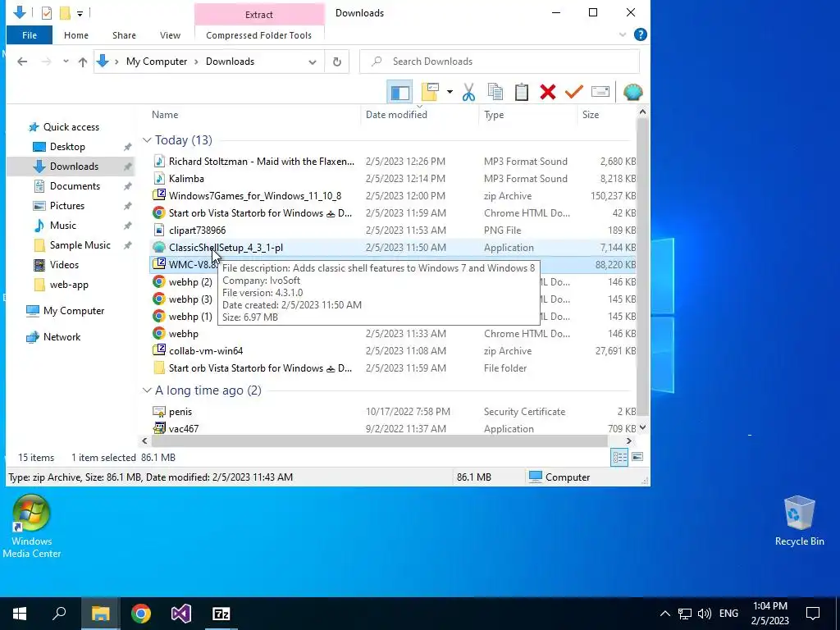This screenshot has width=840, height=630.
Task: Select Windows7Games_for_Windows_11_10_8 zip file
Action: (394, 196)
